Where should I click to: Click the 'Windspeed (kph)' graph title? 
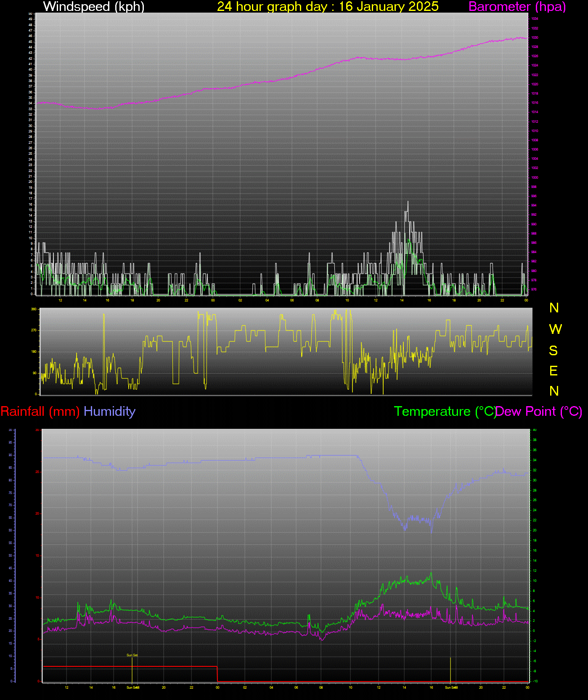[x=94, y=6]
